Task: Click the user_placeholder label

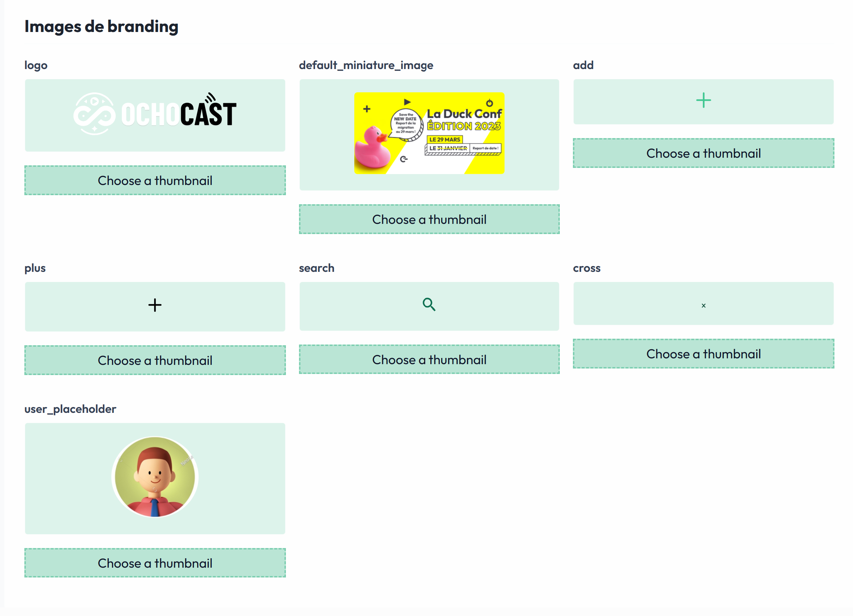Action: coord(70,409)
